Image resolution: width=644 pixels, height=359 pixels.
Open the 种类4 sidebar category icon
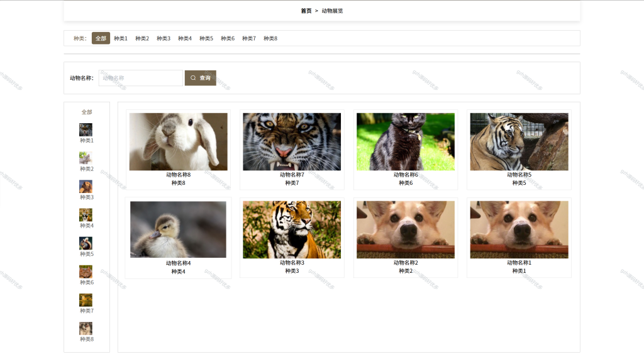coord(86,215)
